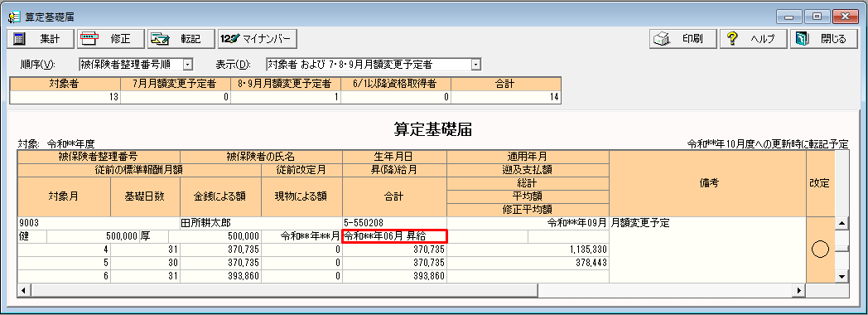Click the 集計 calculator icon
The height and width of the screenshot is (315, 868).
[x=19, y=39]
